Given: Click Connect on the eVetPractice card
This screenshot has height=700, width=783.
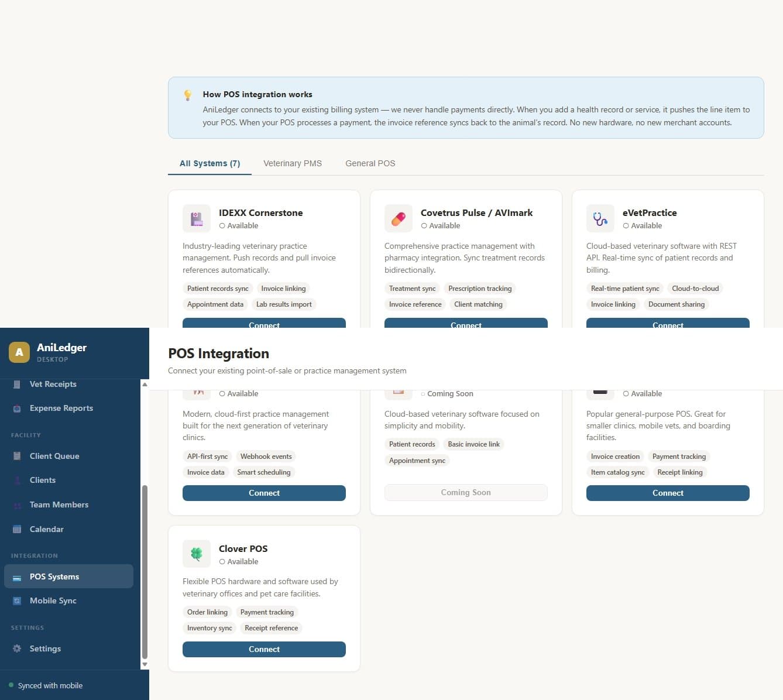Looking at the screenshot, I should [x=667, y=325].
